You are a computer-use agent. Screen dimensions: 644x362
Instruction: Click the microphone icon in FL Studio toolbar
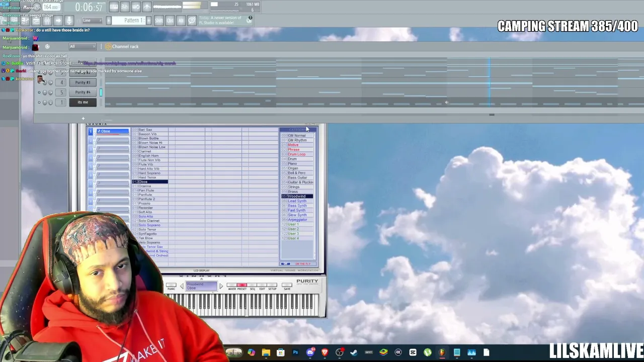pos(69,21)
